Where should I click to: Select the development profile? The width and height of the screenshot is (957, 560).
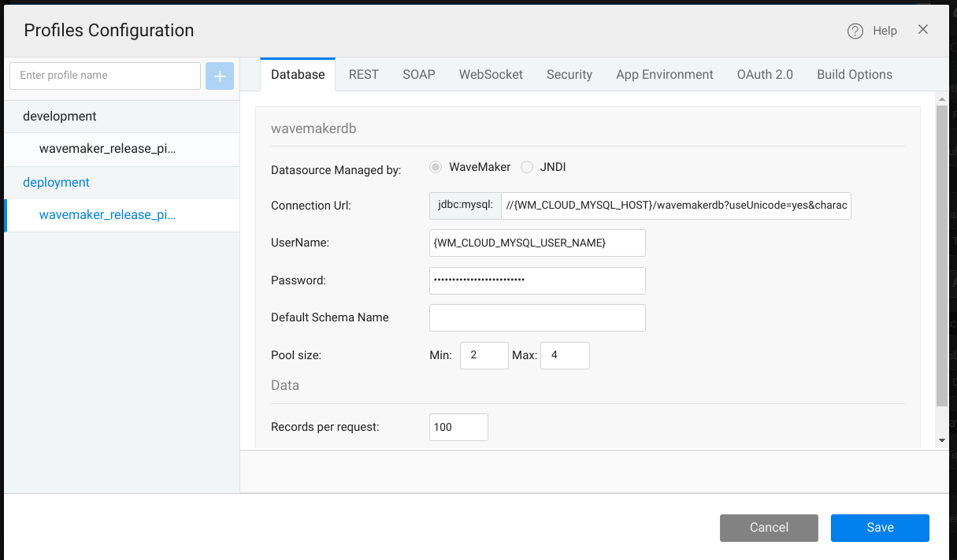point(60,117)
